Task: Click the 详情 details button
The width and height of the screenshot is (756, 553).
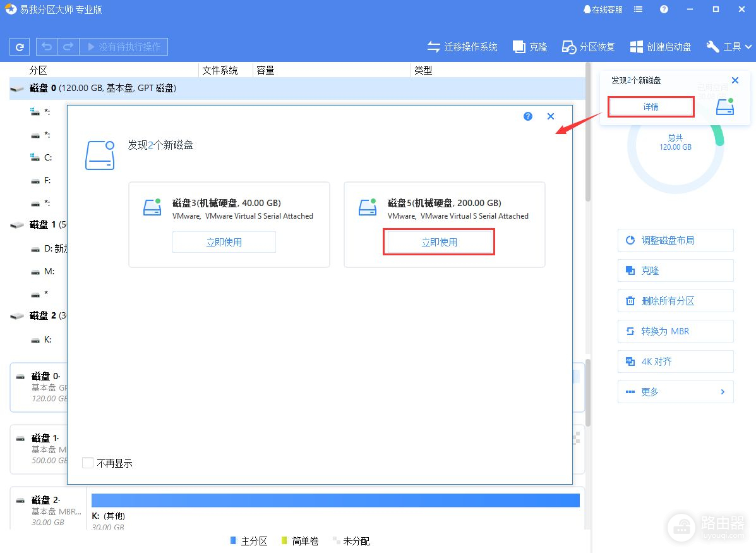Action: point(651,107)
